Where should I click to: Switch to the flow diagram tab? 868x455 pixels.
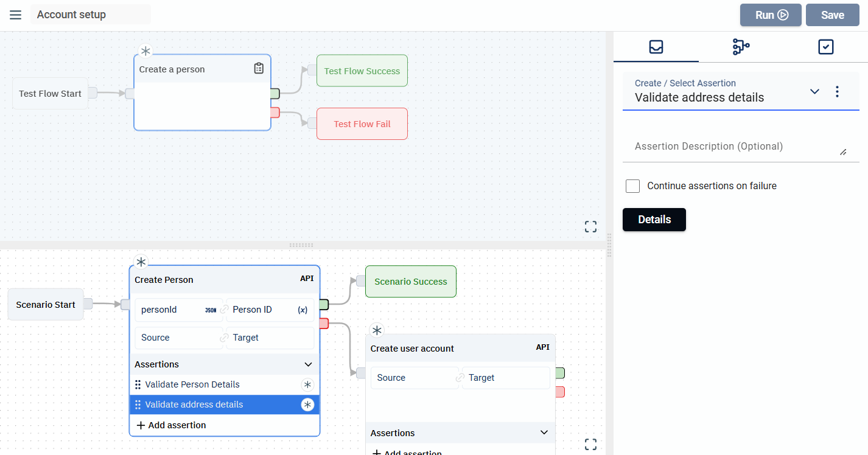pyautogui.click(x=741, y=47)
